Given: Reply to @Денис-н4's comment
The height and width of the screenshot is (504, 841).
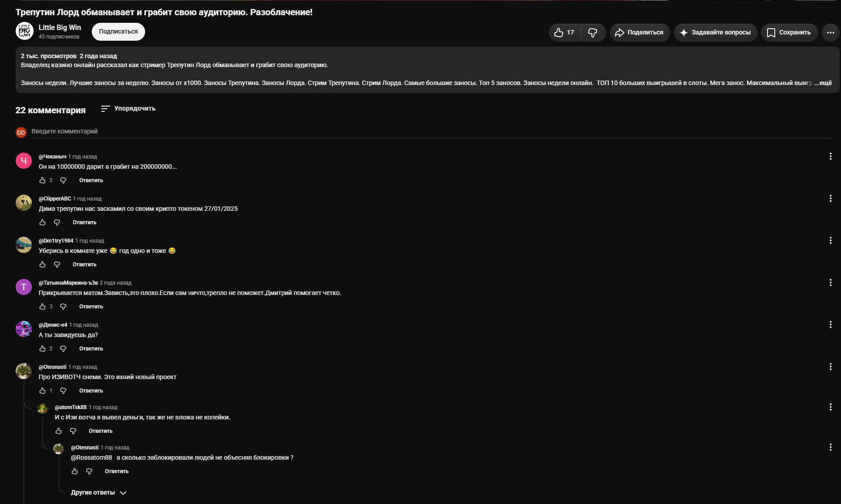Looking at the screenshot, I should pos(91,349).
